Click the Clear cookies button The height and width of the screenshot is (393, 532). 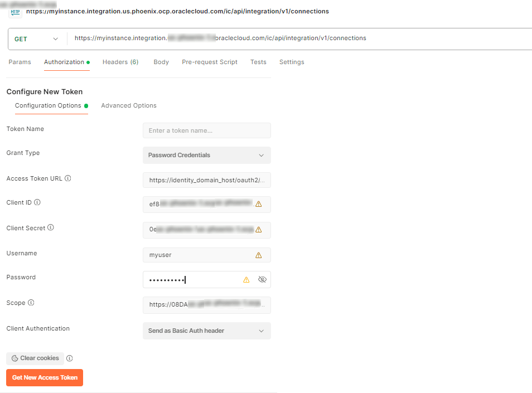[x=35, y=358]
